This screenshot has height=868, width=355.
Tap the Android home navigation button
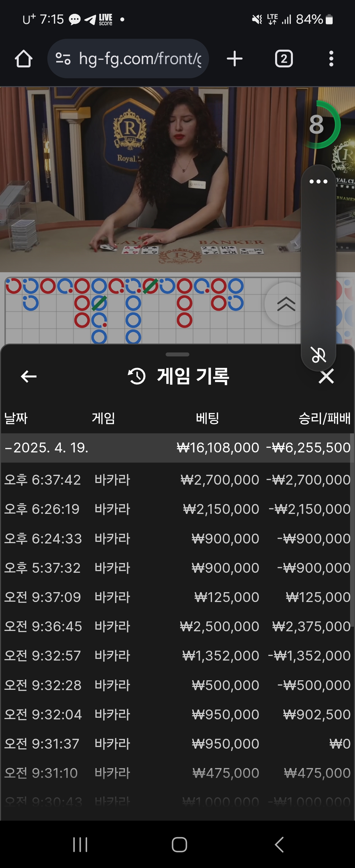[x=179, y=845]
